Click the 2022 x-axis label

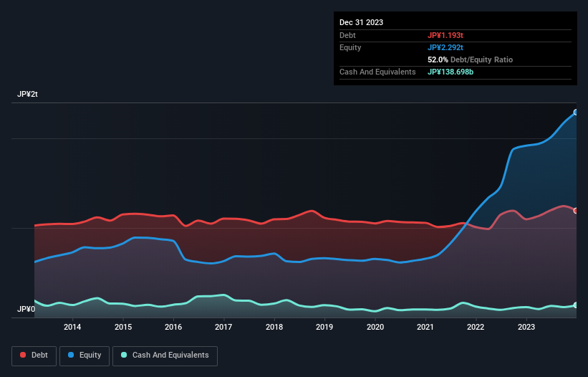[476, 327]
